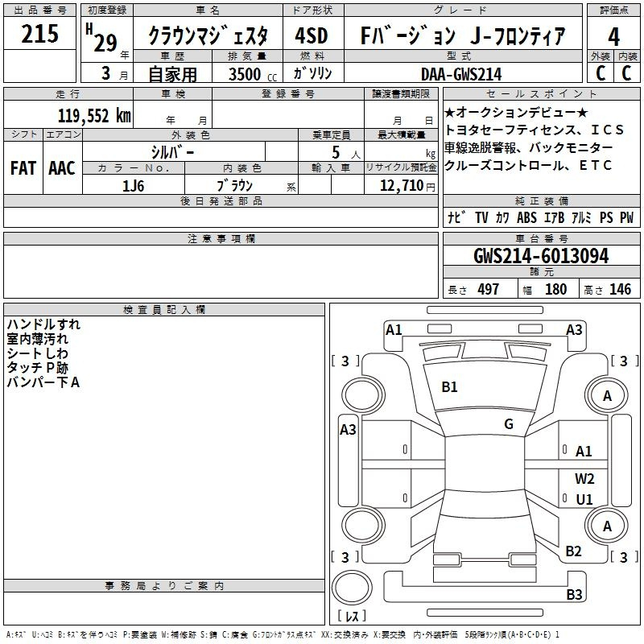The height and width of the screenshot is (644, 644).
Task: Click the B3 mark on rear bumper
Action: [x=574, y=594]
